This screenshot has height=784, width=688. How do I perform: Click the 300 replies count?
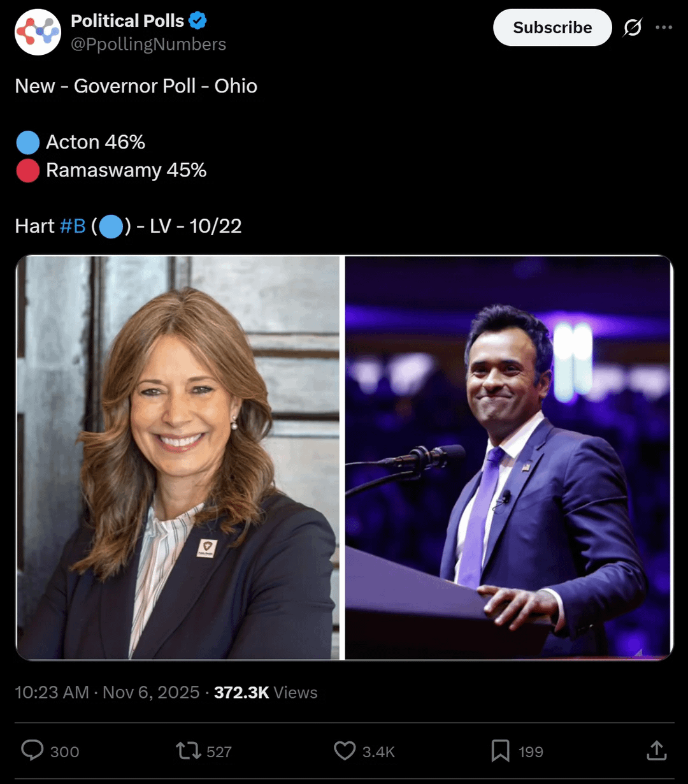[x=65, y=752]
